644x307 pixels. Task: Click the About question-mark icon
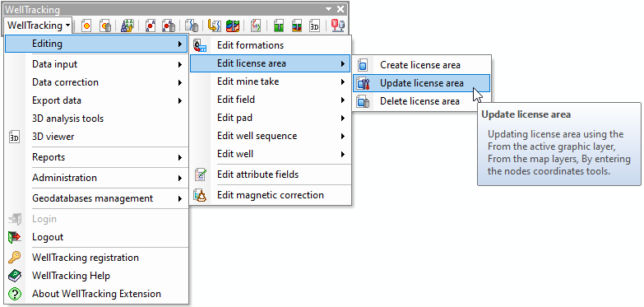(x=14, y=294)
